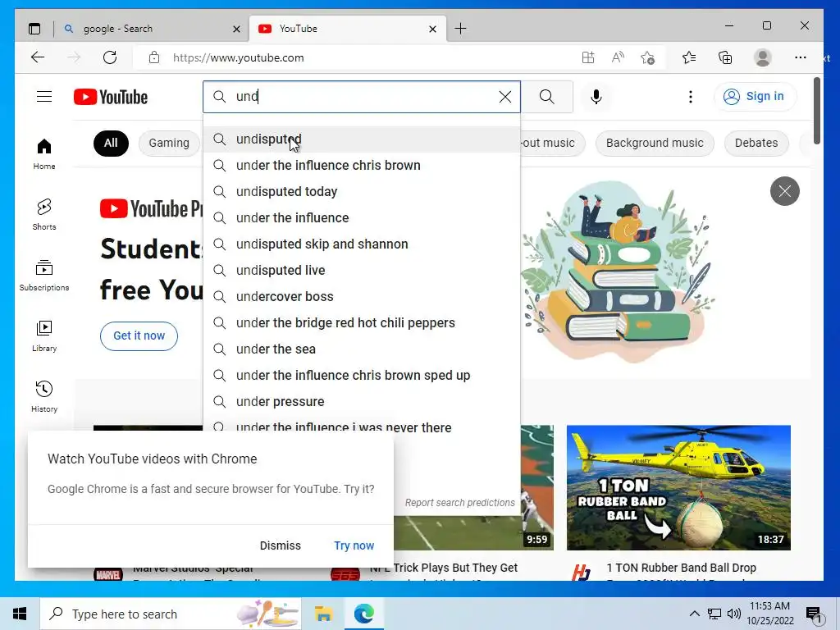Open the Windows Start menu

(20, 614)
